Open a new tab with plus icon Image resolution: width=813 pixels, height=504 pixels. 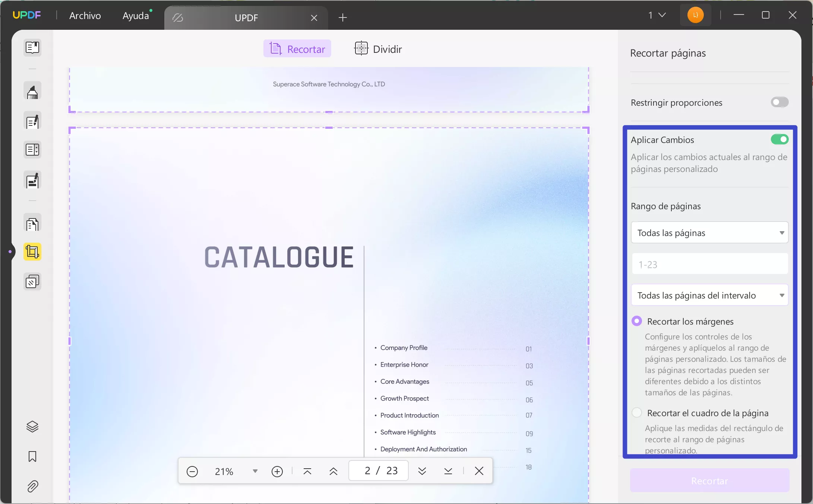(x=343, y=17)
